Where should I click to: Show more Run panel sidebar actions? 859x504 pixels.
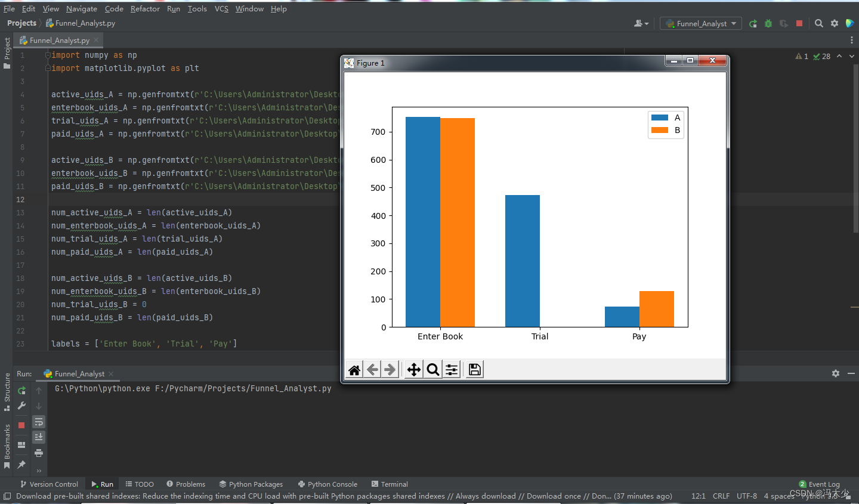click(39, 471)
